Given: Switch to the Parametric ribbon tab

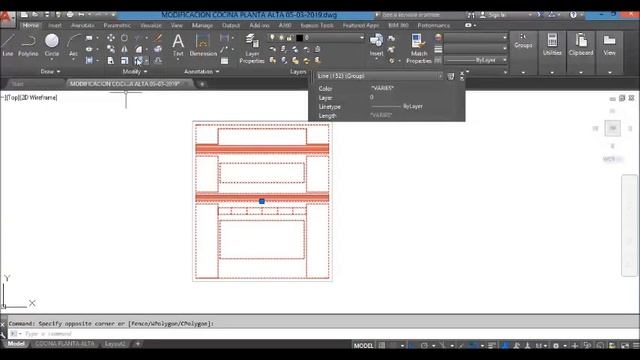Looking at the screenshot, I should [x=117, y=25].
